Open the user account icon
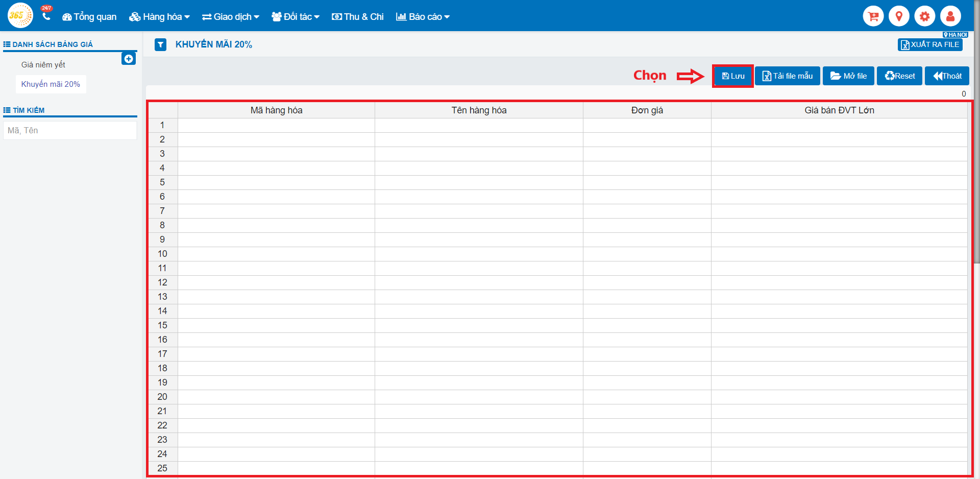 [950, 16]
